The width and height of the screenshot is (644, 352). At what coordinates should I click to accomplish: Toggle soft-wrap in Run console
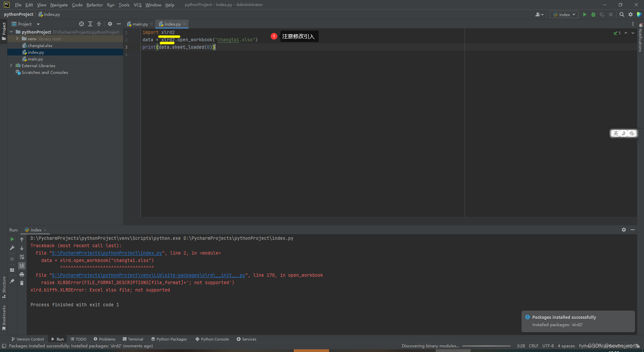22,257
